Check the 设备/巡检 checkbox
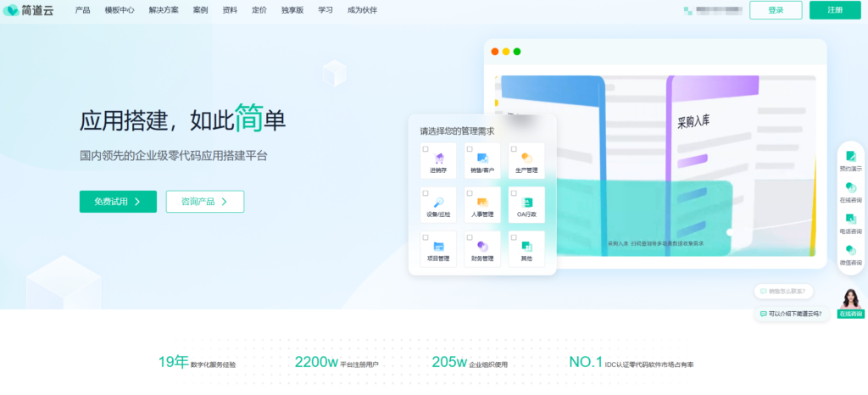The image size is (868, 395). pos(426,193)
